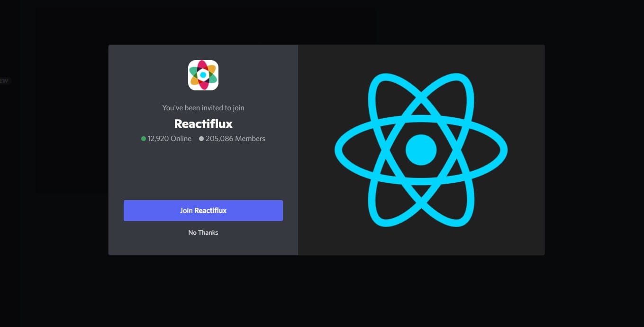644x327 pixels.
Task: Select the Reactiflux server name heading
Action: pos(203,124)
